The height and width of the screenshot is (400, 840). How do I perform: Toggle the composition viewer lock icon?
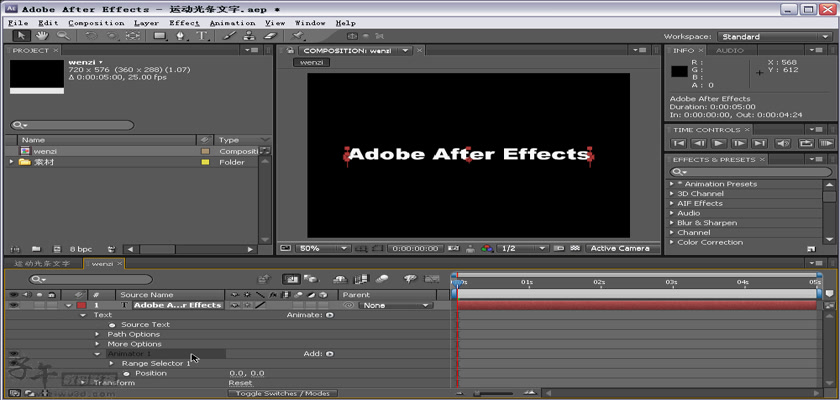[290, 50]
